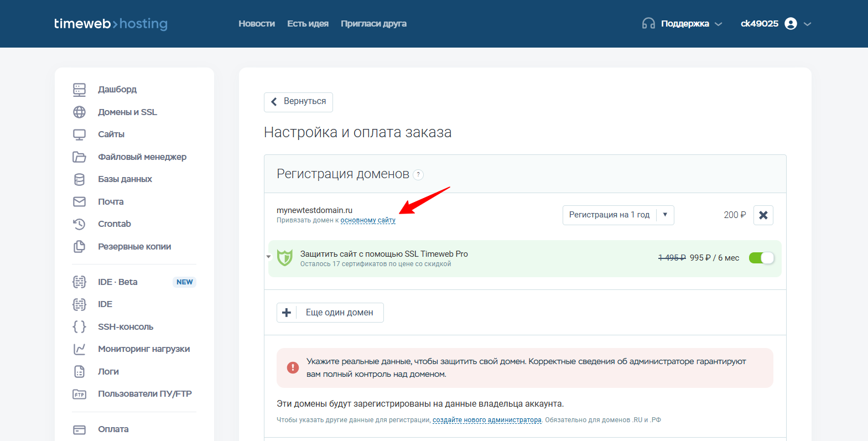868x441 pixels.
Task: Remove mynewtestdomain.ru with the X button
Action: (x=763, y=215)
